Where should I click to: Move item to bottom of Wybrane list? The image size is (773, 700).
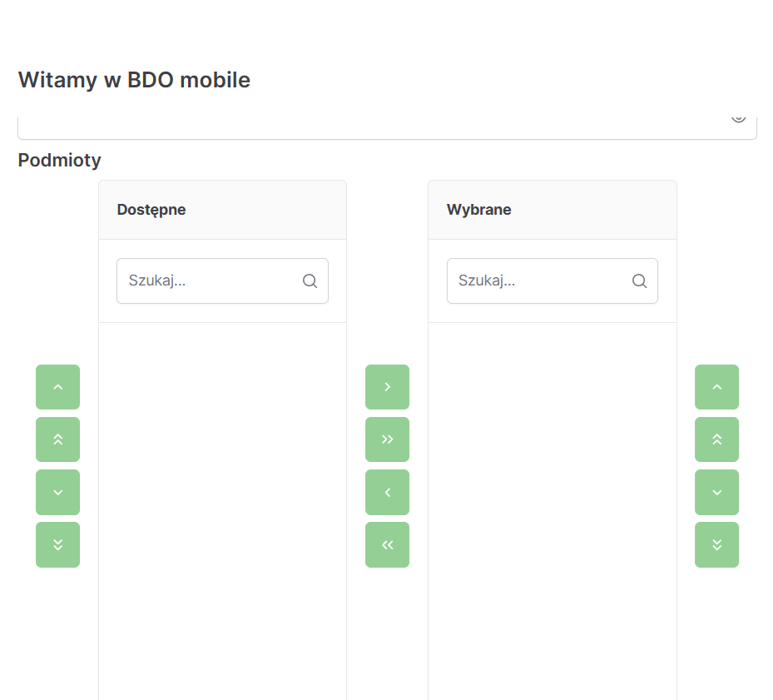[x=716, y=544]
